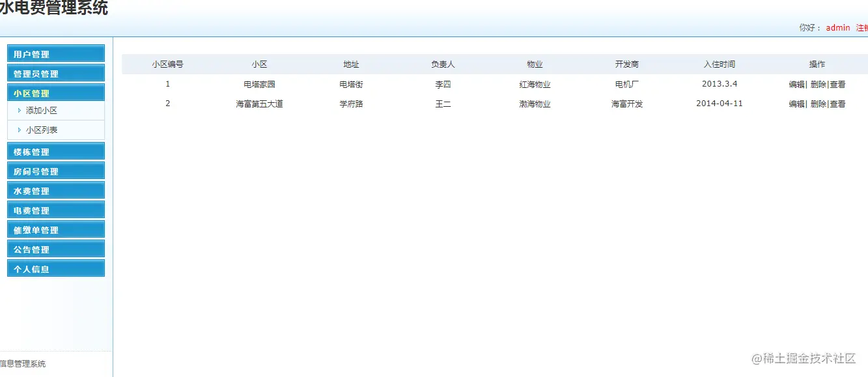Viewport: 868px width, 377px height.
Task: Click the admin username link
Action: (837, 27)
